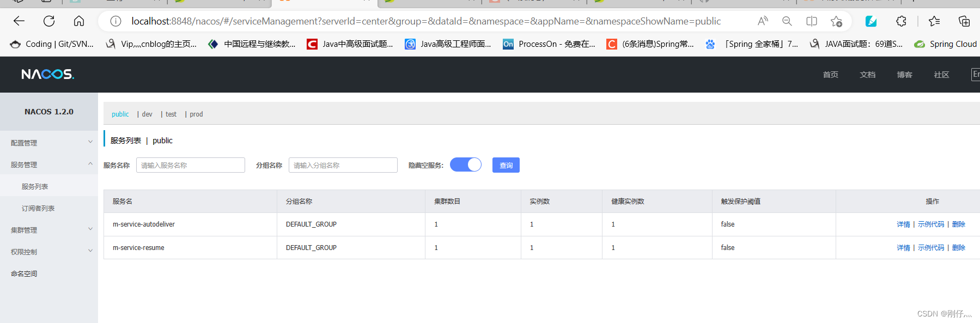Open 服务列表 in the sidebar
This screenshot has width=980, height=323.
(x=35, y=186)
